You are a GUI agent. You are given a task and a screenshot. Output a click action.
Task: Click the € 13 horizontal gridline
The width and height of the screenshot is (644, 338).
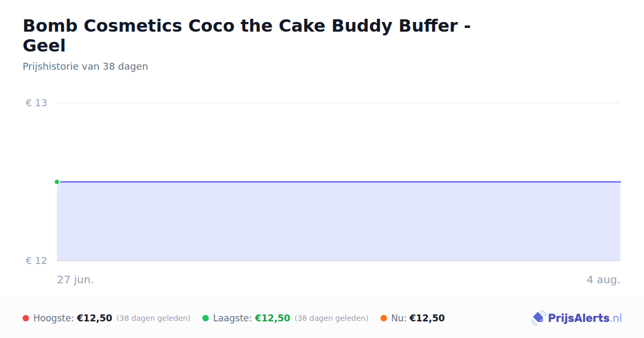click(x=339, y=103)
